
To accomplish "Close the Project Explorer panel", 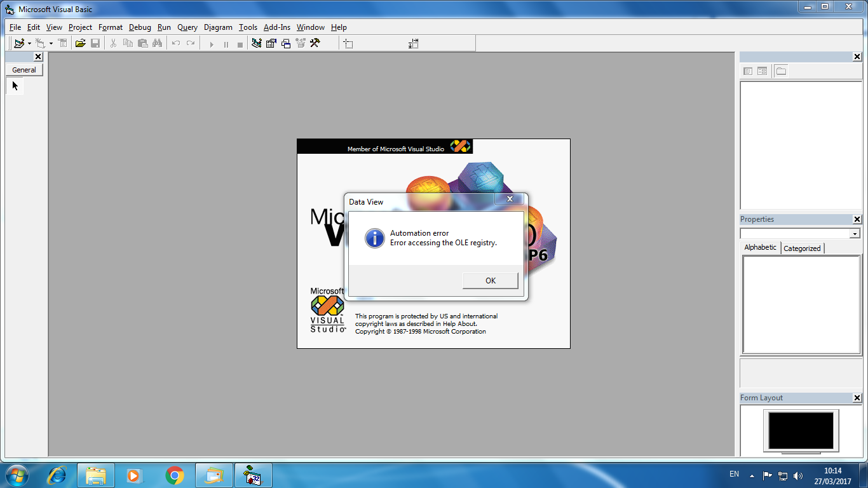I will coord(857,57).
